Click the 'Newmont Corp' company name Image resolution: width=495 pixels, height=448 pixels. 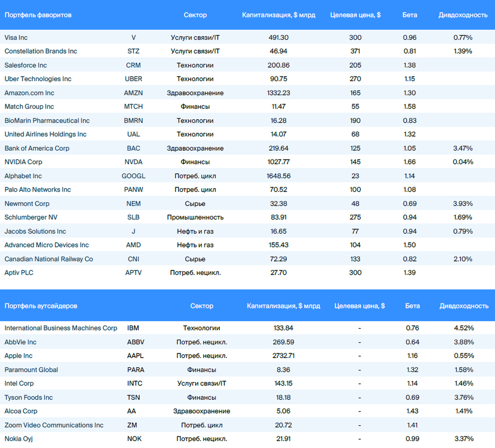pos(27,203)
